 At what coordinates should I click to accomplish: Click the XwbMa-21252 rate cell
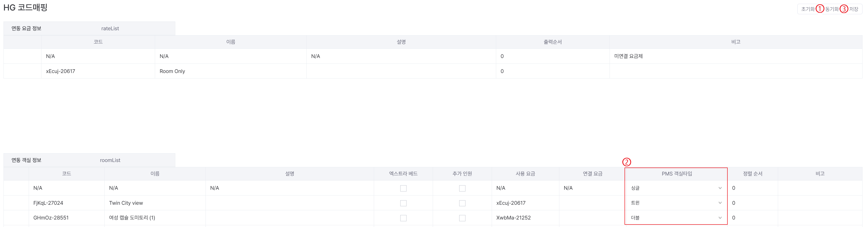point(513,218)
